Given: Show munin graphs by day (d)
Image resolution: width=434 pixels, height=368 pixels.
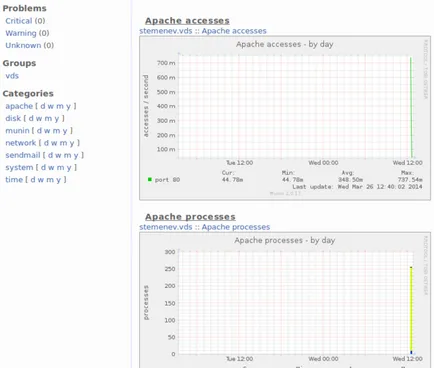Looking at the screenshot, I should pyautogui.click(x=39, y=131).
